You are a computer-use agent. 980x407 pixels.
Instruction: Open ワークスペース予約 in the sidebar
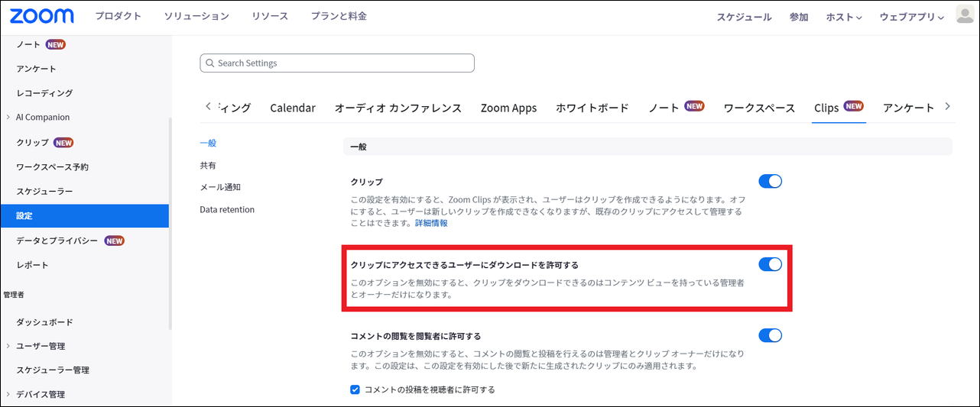click(53, 166)
